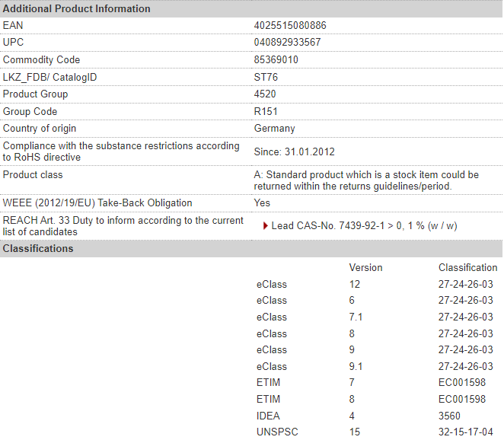This screenshot has width=504, height=440.
Task: Select Product Group value 4520
Action: [x=265, y=94]
